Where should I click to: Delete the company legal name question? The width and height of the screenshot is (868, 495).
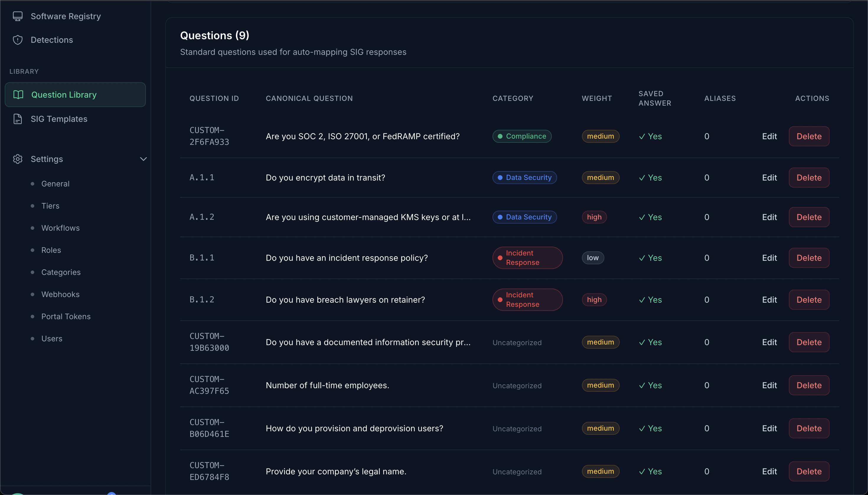(808, 471)
